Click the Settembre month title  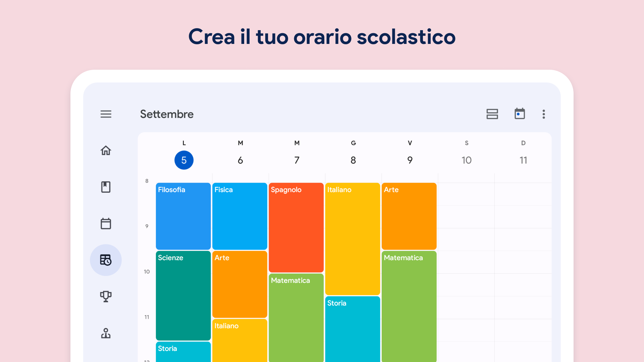click(x=167, y=114)
